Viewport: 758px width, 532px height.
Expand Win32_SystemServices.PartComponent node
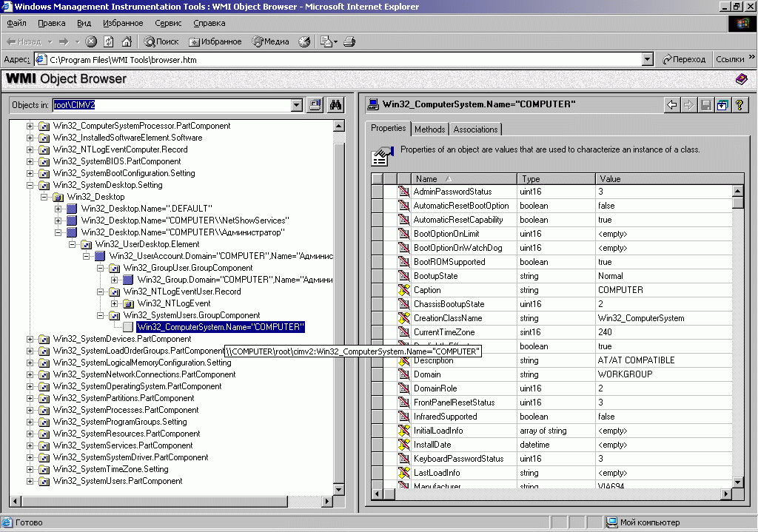pos(30,445)
